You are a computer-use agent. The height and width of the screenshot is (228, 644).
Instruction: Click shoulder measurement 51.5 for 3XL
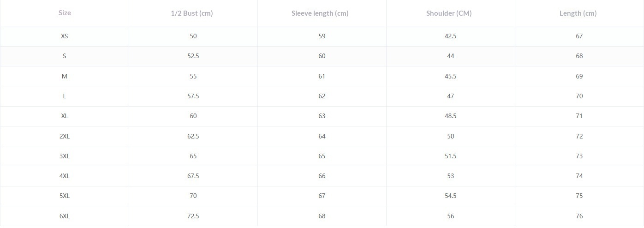(450, 156)
